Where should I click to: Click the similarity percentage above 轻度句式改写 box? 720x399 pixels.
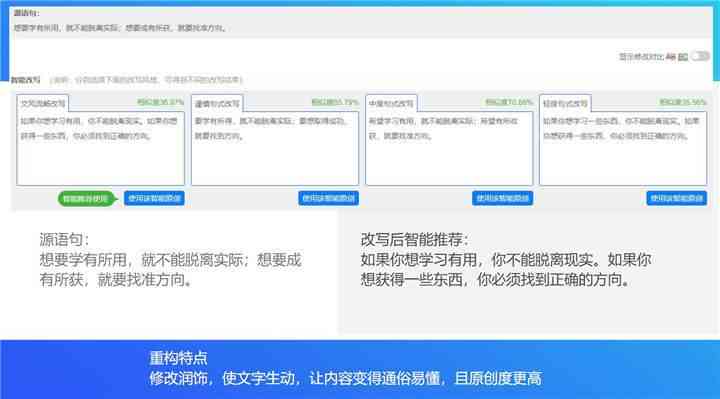pyautogui.click(x=683, y=102)
